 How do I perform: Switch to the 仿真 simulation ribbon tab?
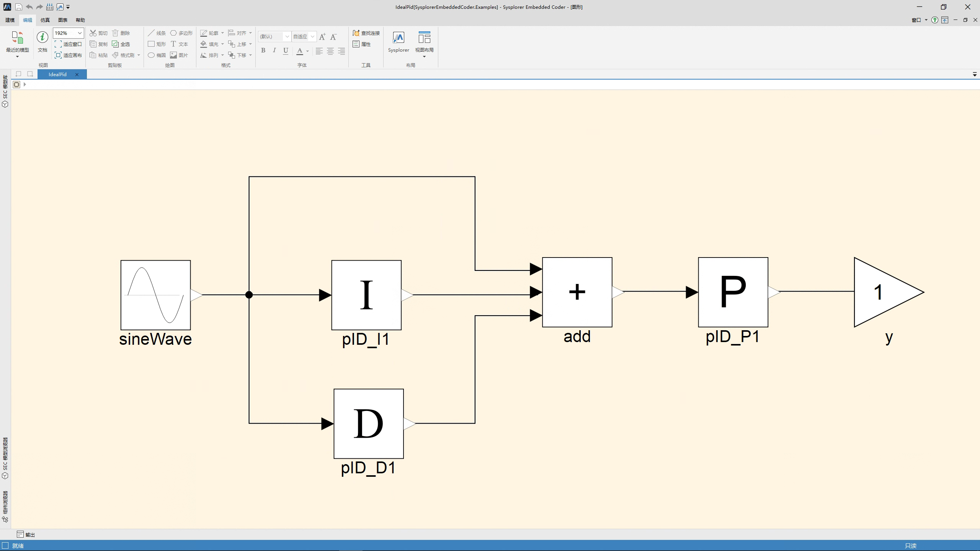(45, 20)
